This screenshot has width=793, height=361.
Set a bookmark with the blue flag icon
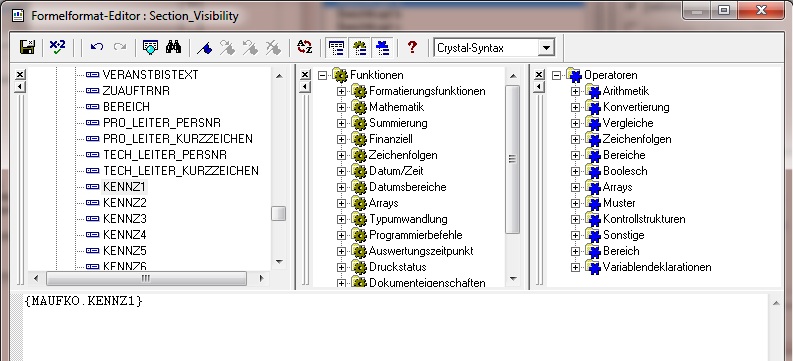(x=204, y=48)
